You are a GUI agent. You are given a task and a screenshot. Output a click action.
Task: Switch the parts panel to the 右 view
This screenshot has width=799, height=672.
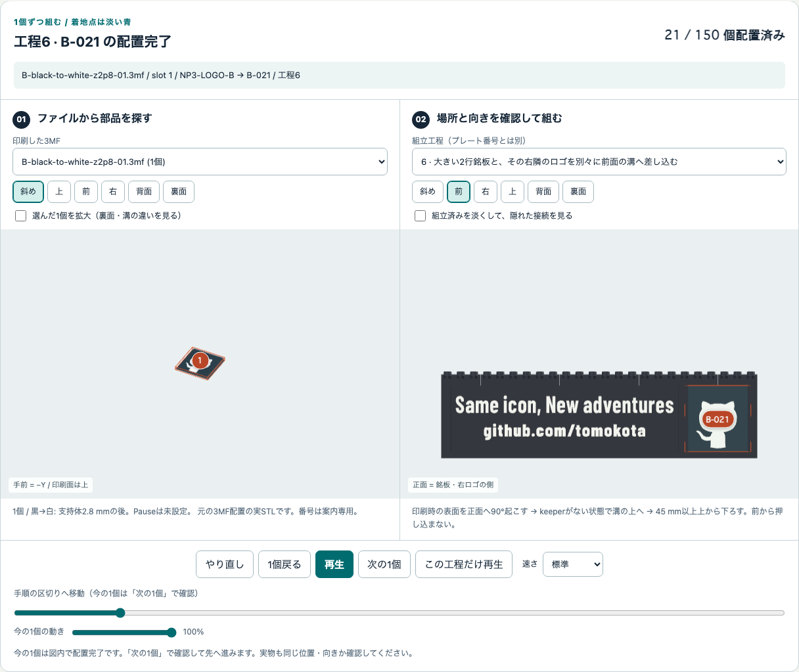[x=113, y=192]
